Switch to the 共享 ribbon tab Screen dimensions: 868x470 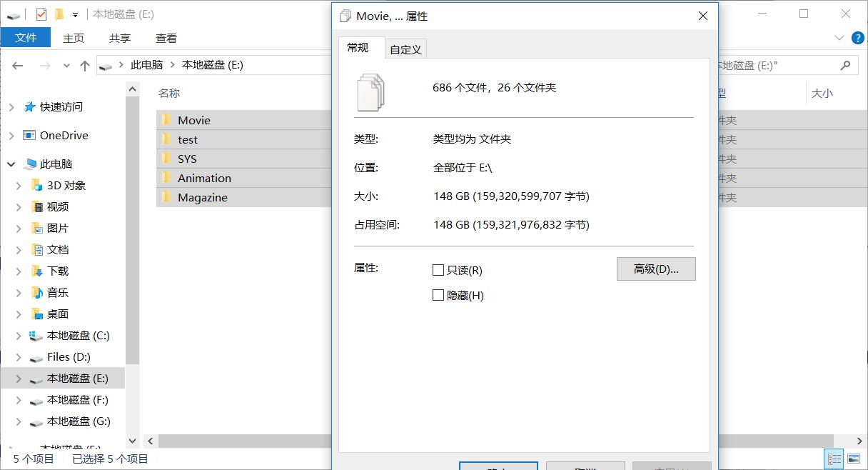point(120,38)
